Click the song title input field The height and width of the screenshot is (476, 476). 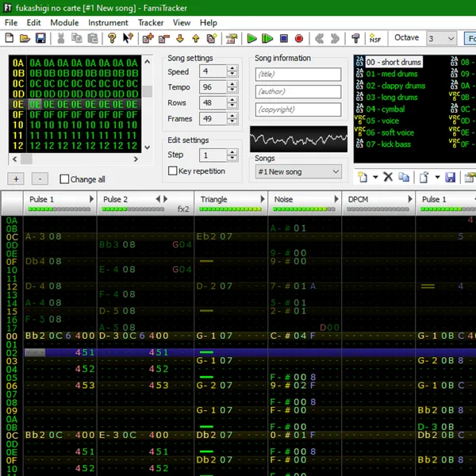click(x=298, y=75)
